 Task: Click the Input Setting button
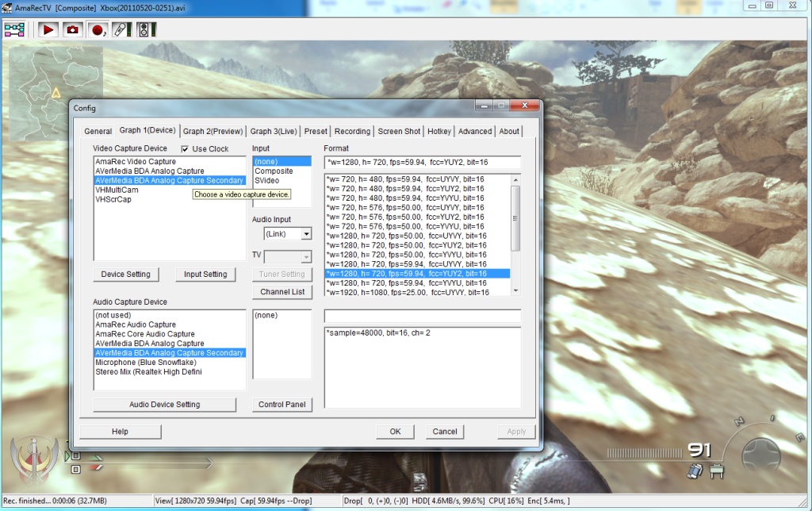[x=205, y=275]
